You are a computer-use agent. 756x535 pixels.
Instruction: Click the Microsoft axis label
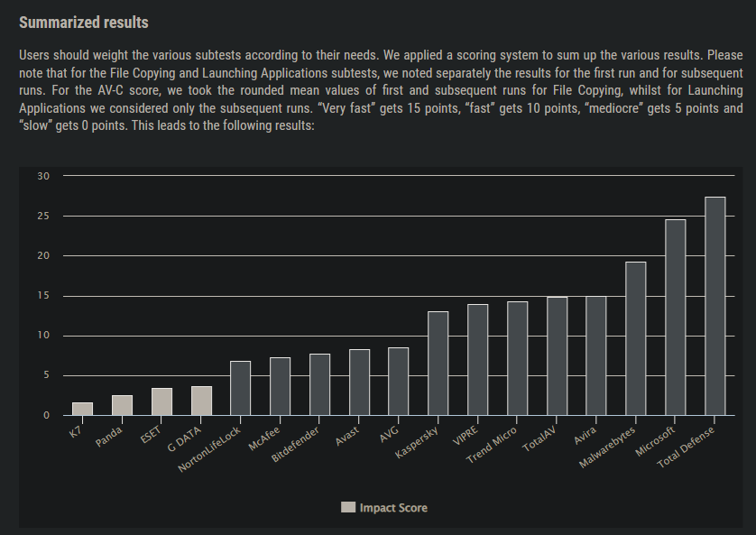point(655,441)
